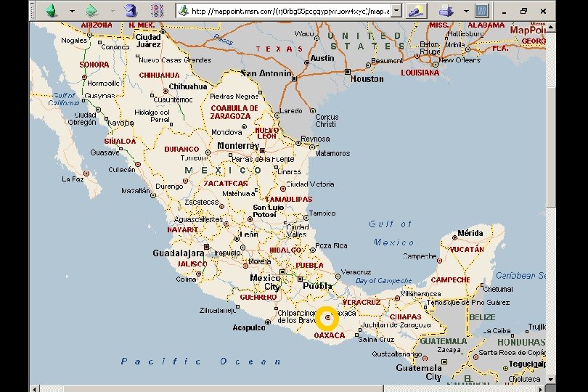
Task: Click the blue Stop toolbar icon
Action: [x=131, y=10]
